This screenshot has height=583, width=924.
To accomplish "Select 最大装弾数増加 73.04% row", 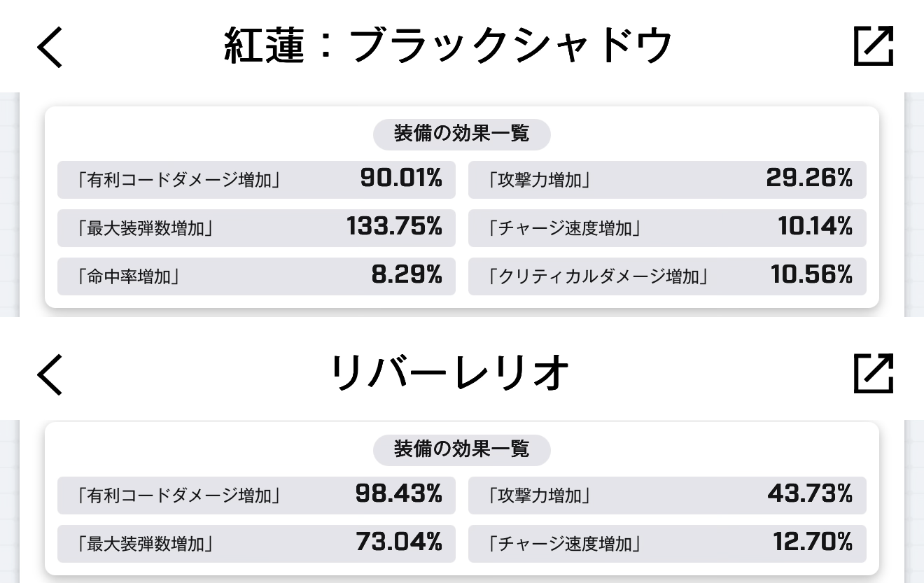I will [256, 544].
